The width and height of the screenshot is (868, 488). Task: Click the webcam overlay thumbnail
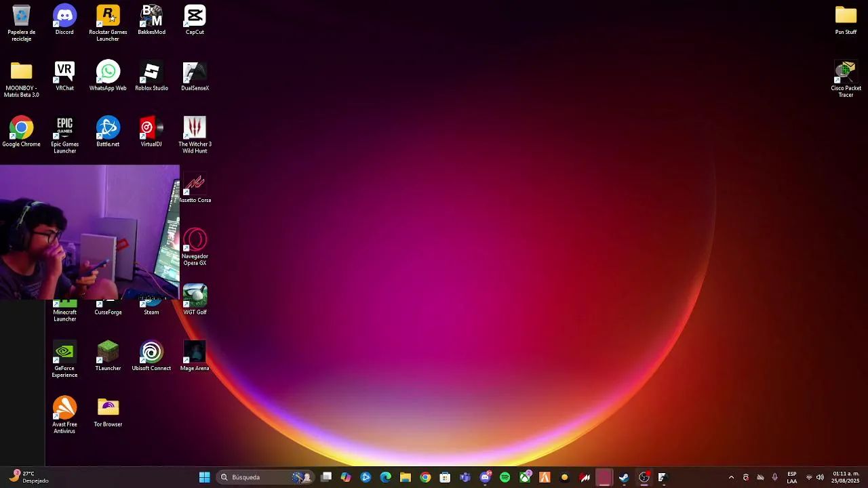click(90, 232)
